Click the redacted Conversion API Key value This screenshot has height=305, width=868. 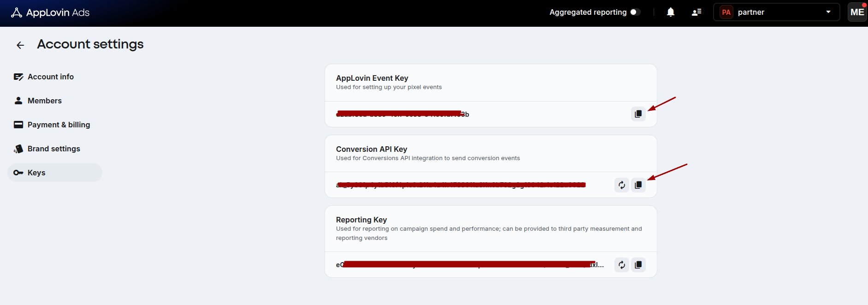click(x=461, y=185)
